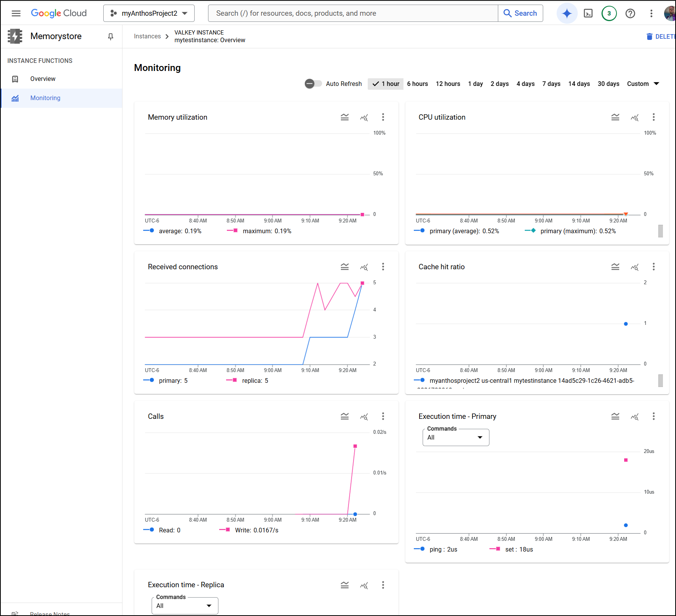Toggle set series in Execution time legend
Viewport: 676px width, 616px height.
click(511, 549)
